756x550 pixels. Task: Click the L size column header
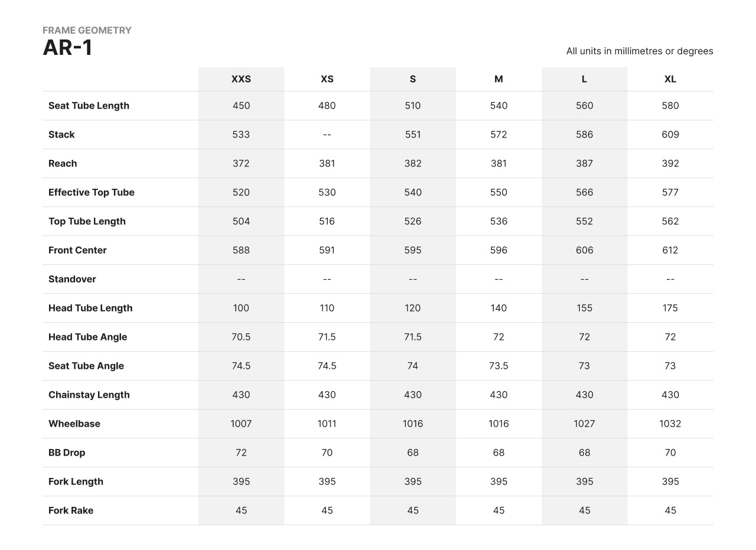[584, 79]
